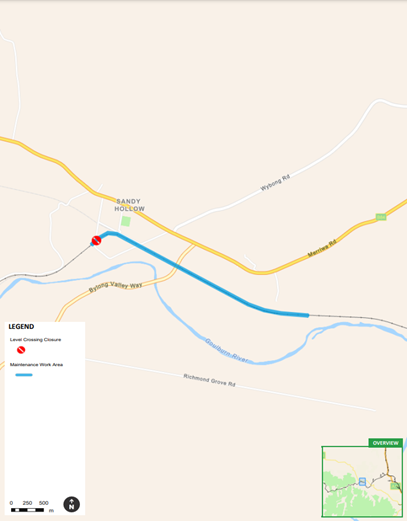Screen dimensions: 407x521
Task: Click the north arrow compass icon
Action: [71, 504]
